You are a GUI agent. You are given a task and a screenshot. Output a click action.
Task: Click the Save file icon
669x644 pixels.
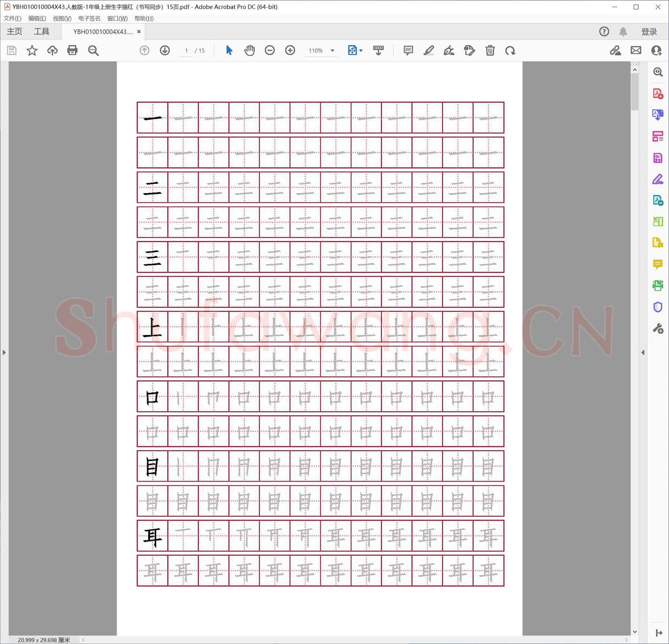click(12, 50)
